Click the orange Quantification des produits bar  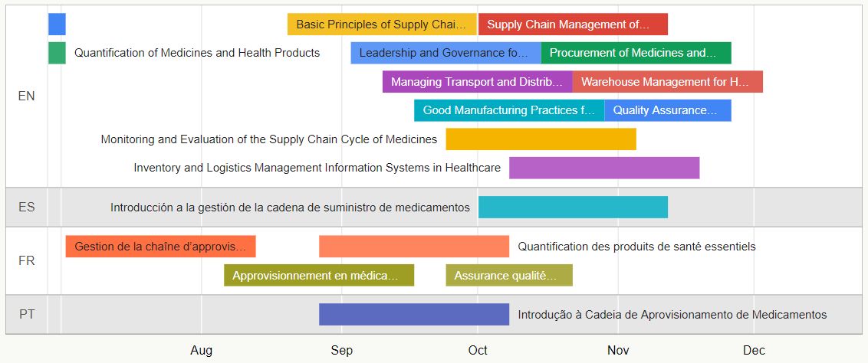click(414, 247)
